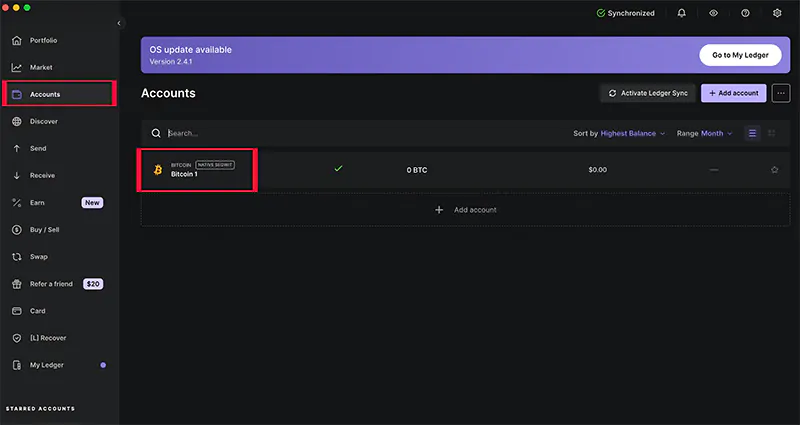Click the search magnifier icon
This screenshot has height=425, width=800.
click(x=156, y=133)
